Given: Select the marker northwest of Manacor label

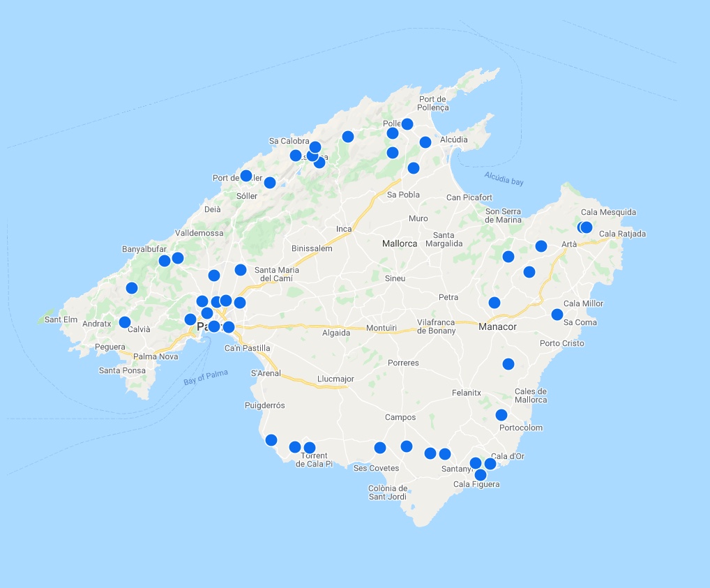Looking at the screenshot, I should coord(494,303).
